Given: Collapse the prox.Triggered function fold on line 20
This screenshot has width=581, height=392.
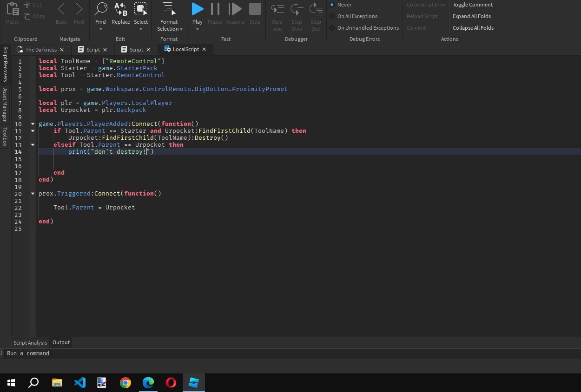Looking at the screenshot, I should tap(32, 193).
